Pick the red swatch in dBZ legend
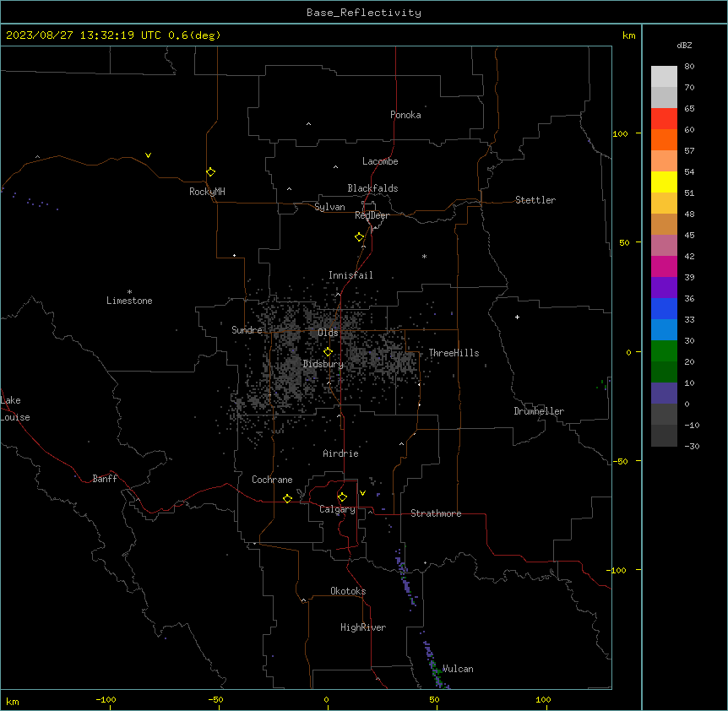Viewport: 728px width, 711px height. (664, 119)
